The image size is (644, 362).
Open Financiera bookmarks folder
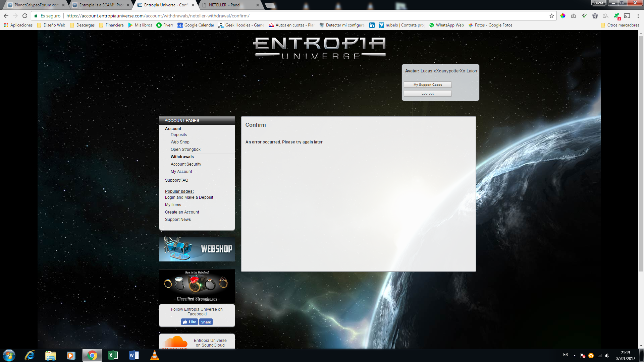pos(111,25)
